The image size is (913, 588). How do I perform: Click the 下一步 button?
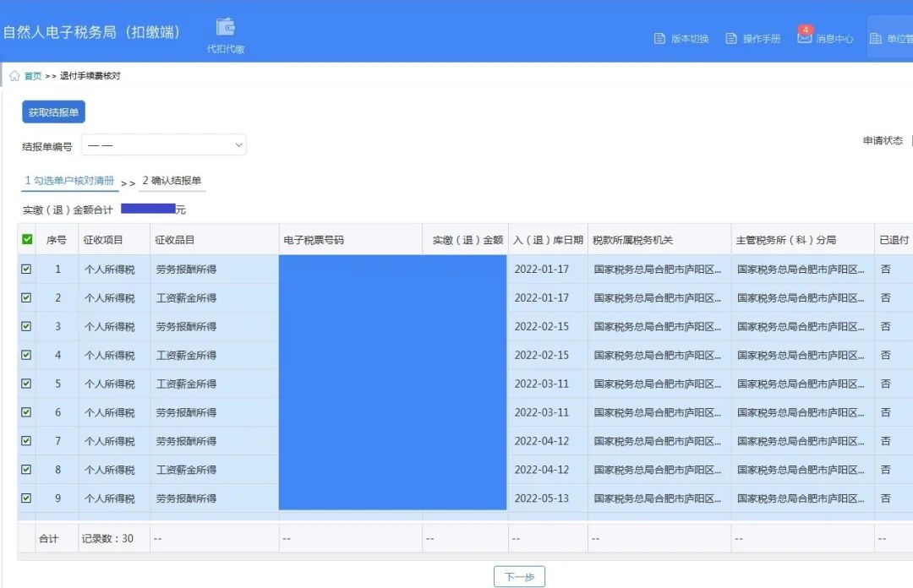pos(519,577)
